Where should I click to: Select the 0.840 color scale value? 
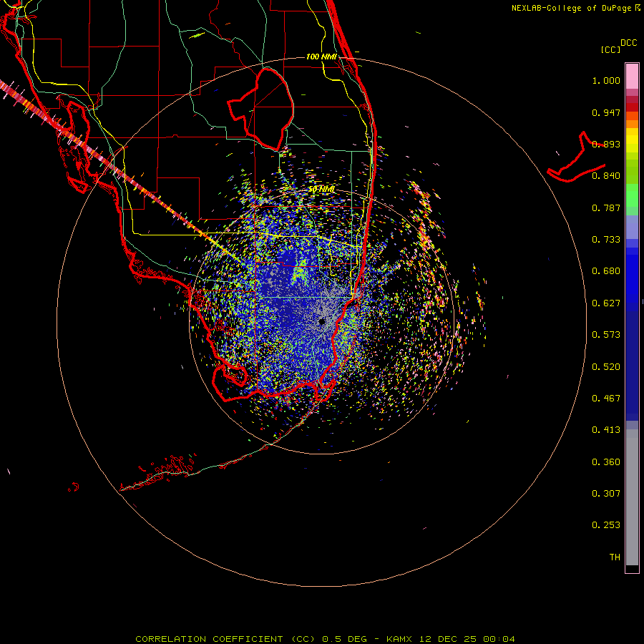coord(606,176)
